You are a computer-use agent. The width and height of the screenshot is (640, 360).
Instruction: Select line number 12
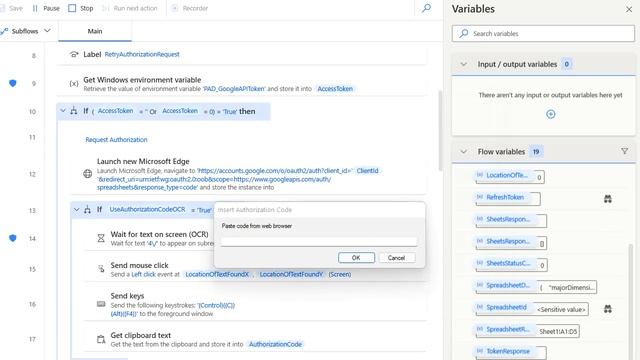[32, 174]
